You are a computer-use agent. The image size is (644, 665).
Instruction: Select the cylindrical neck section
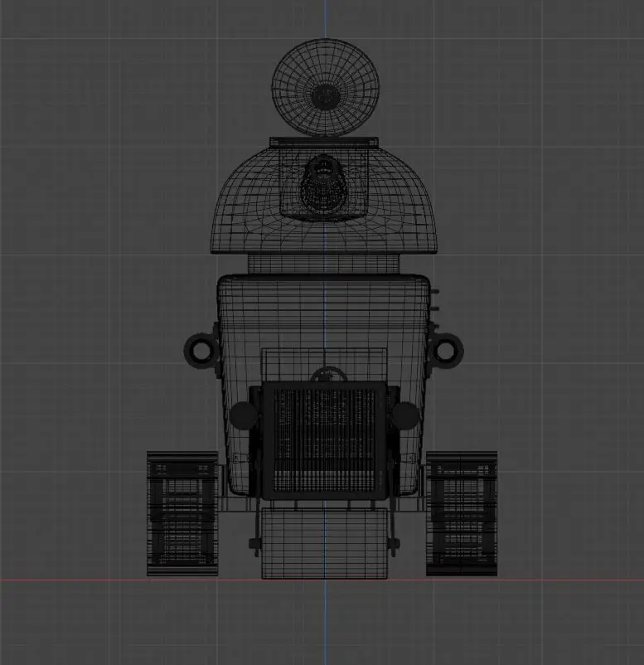[323, 265]
